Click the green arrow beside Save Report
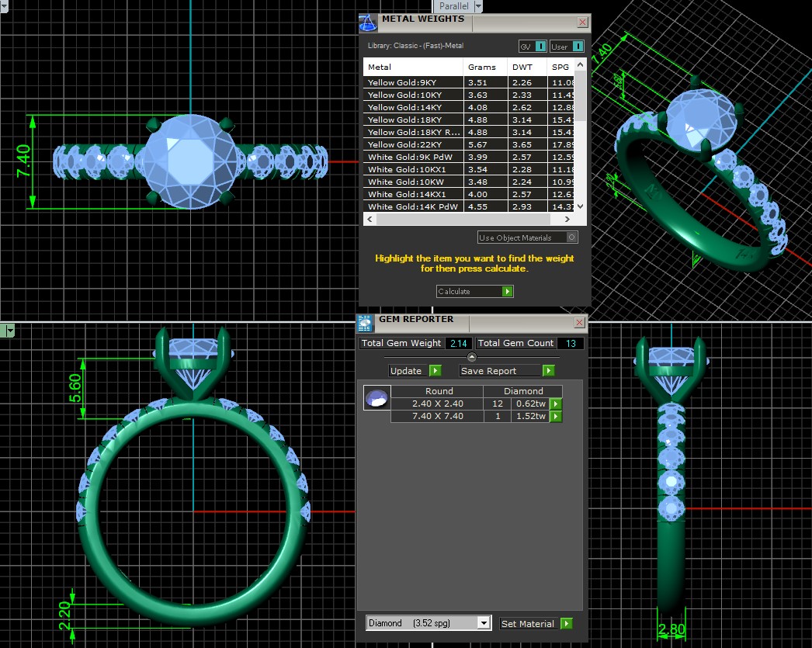The width and height of the screenshot is (812, 648). point(549,371)
